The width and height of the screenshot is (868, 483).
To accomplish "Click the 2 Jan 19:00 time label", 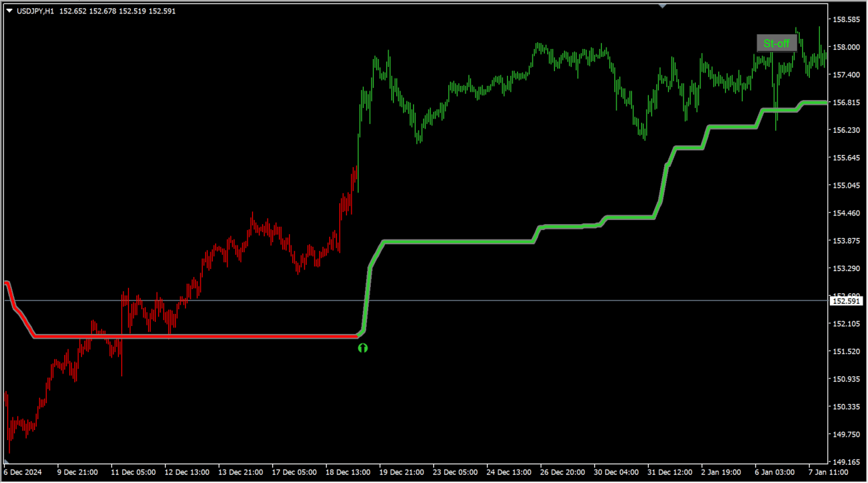I will (722, 472).
